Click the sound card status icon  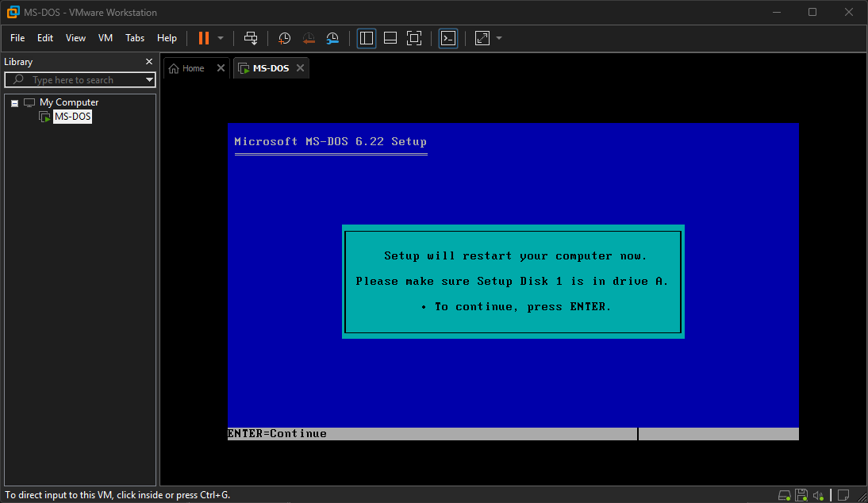click(x=818, y=495)
